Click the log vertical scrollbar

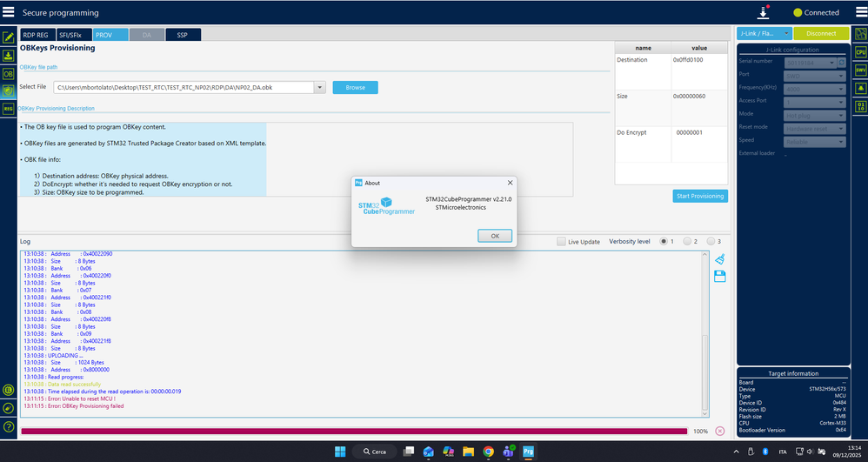pos(704,372)
